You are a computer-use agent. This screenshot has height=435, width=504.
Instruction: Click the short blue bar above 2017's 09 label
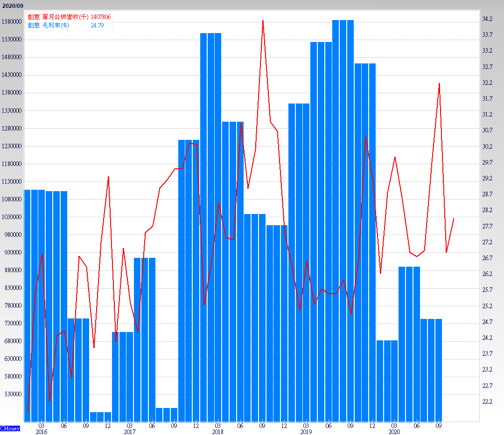click(x=167, y=414)
